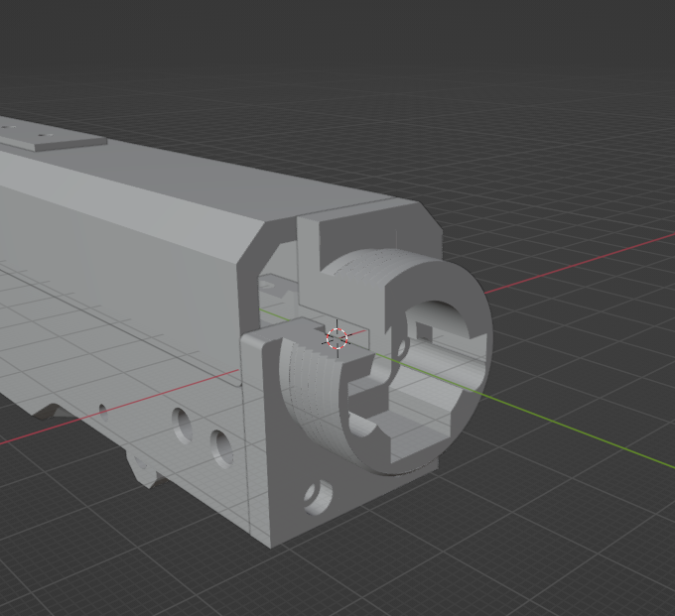Screen dimensions: 675x616
Task: Select the flat rail plate on top
Action: (x=52, y=135)
